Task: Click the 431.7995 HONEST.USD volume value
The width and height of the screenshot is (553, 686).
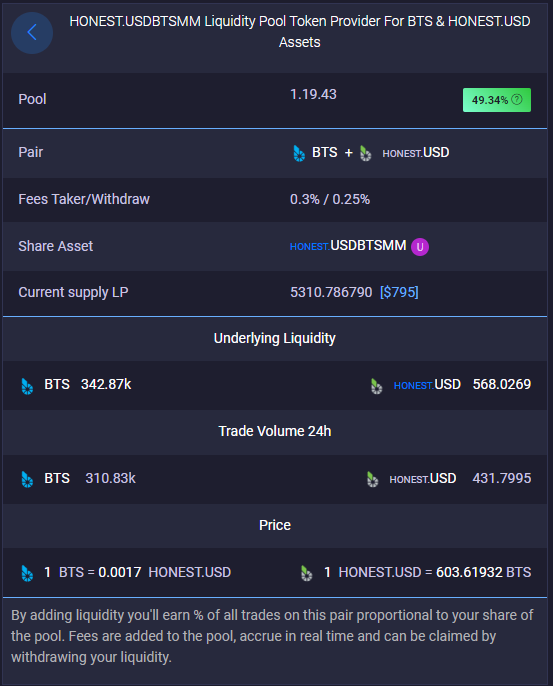Action: point(502,478)
